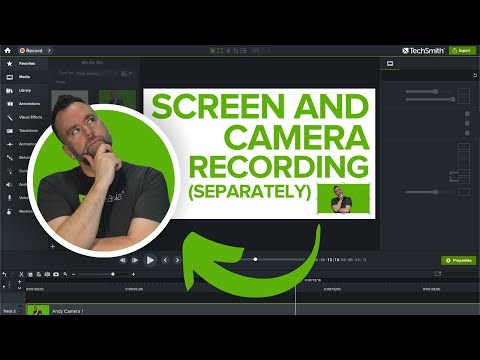The width and height of the screenshot is (480, 360).
Task: Select the edit mode canvas tool
Action: [x=212, y=51]
